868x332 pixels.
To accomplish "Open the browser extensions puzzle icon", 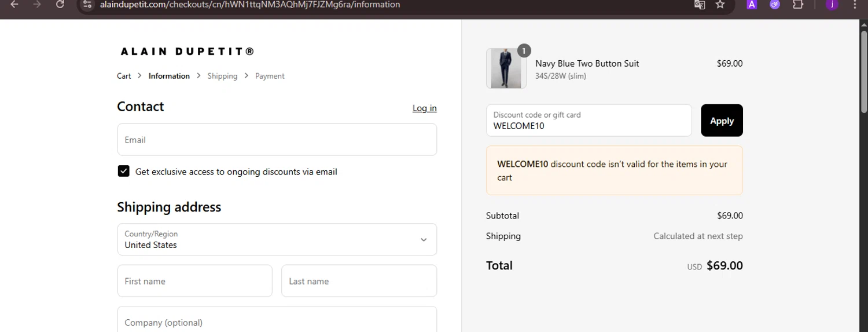I will [x=798, y=5].
